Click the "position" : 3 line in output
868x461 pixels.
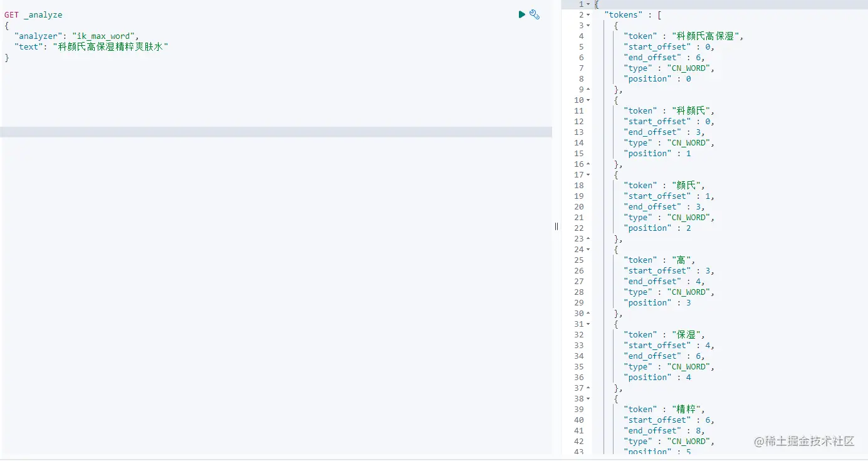[x=657, y=303]
